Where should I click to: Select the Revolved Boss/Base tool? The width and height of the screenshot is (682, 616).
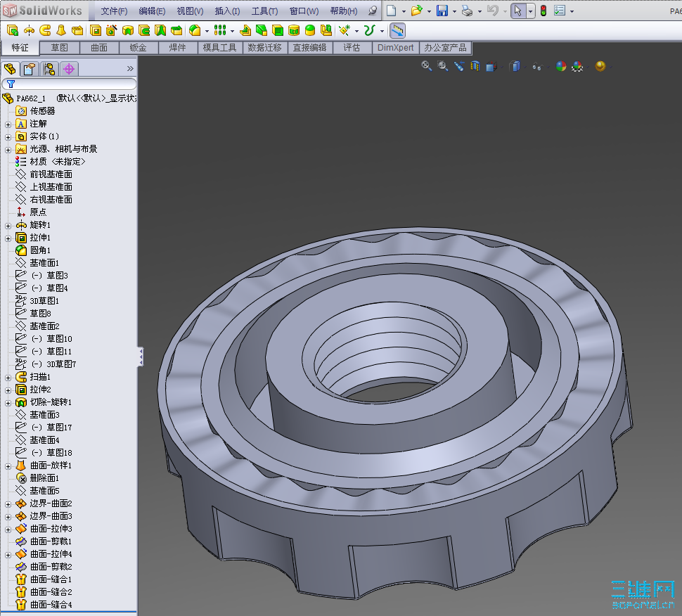click(29, 30)
